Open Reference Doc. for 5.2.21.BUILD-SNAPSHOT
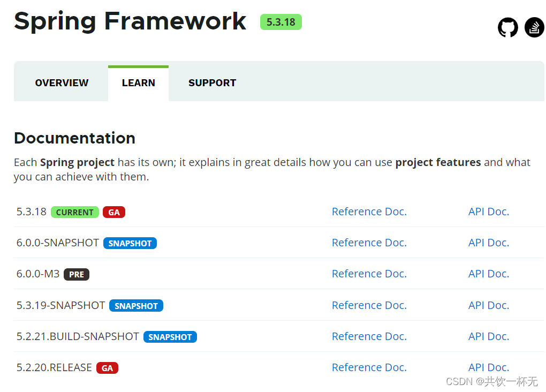Image resolution: width=546 pixels, height=392 pixels. [x=369, y=336]
